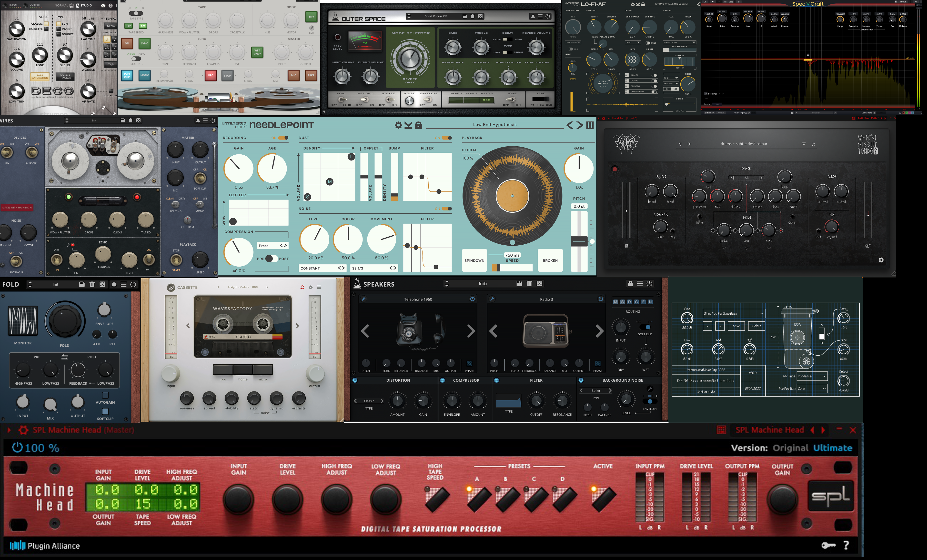Screen dimensions: 927x560
Task: Click the trash icon in FOLD header
Action: [92, 284]
